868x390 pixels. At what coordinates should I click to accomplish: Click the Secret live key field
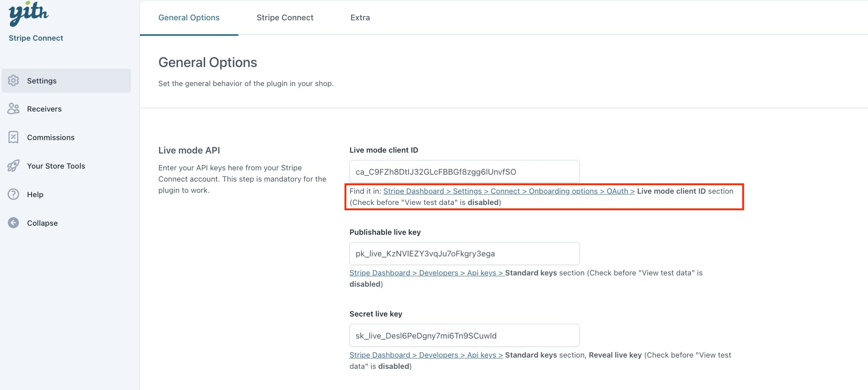[x=464, y=336]
